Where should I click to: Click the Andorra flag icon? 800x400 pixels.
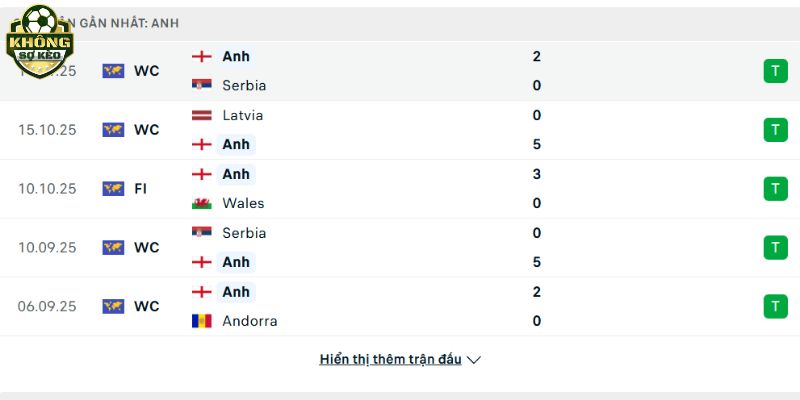(x=202, y=321)
